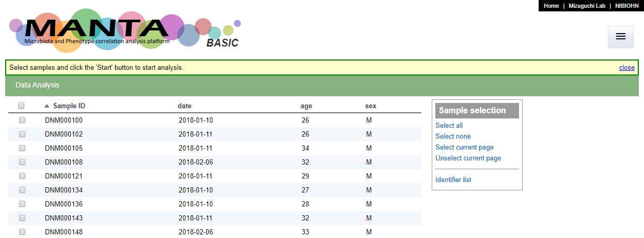The width and height of the screenshot is (644, 238).
Task: Open the hamburger menu button
Action: [x=621, y=37]
